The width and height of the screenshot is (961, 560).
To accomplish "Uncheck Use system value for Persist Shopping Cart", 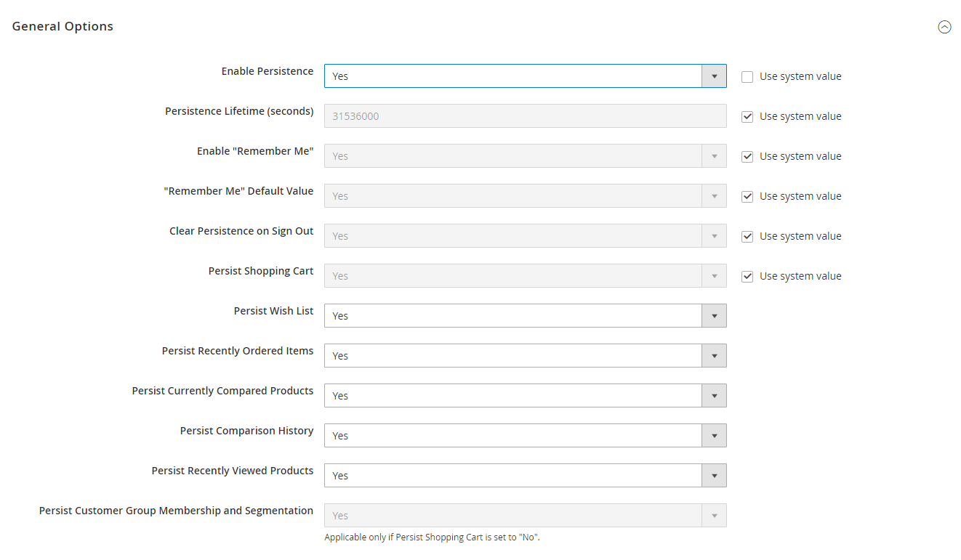I will [x=747, y=276].
